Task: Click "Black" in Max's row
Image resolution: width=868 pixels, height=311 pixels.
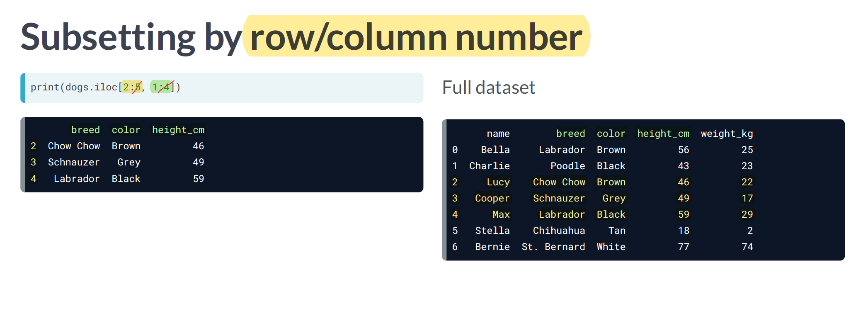Action: coord(611,214)
